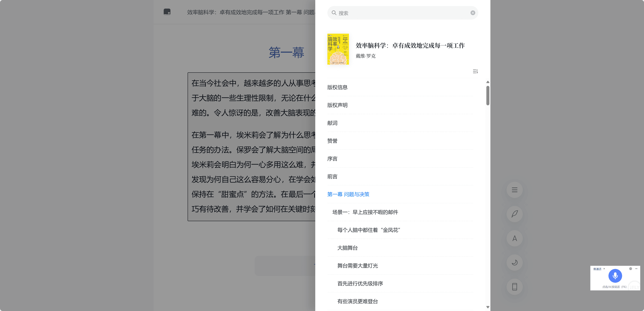Open the notes feather icon
Viewport: 644px width, 311px height.
(x=514, y=214)
